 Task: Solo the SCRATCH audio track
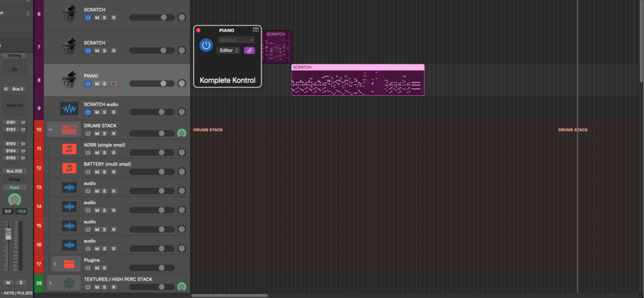[104, 112]
